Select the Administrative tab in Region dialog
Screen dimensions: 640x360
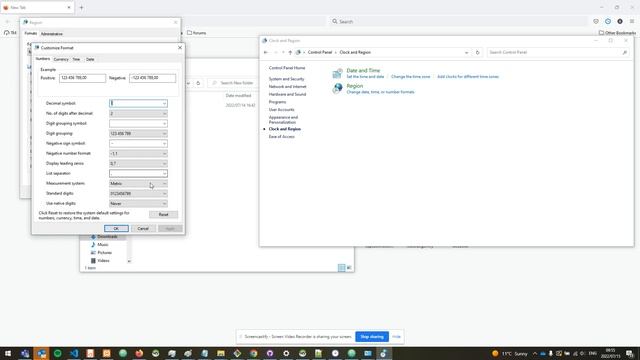pyautogui.click(x=52, y=34)
